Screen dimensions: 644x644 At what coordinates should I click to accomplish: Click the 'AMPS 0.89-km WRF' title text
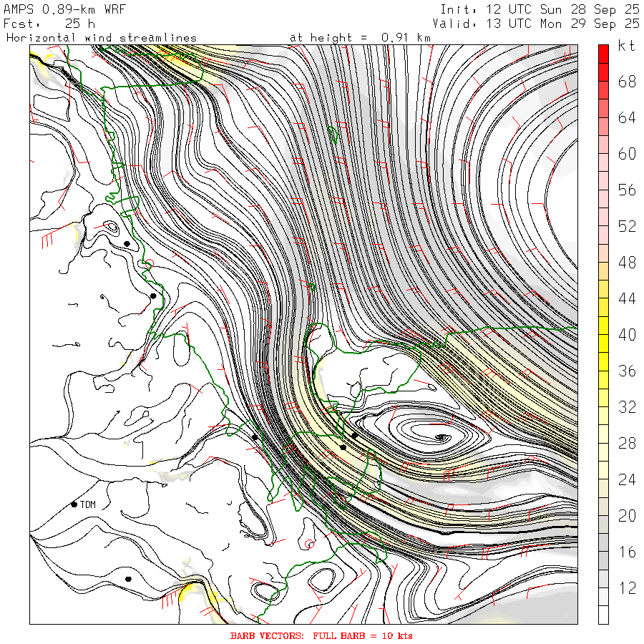[64, 9]
